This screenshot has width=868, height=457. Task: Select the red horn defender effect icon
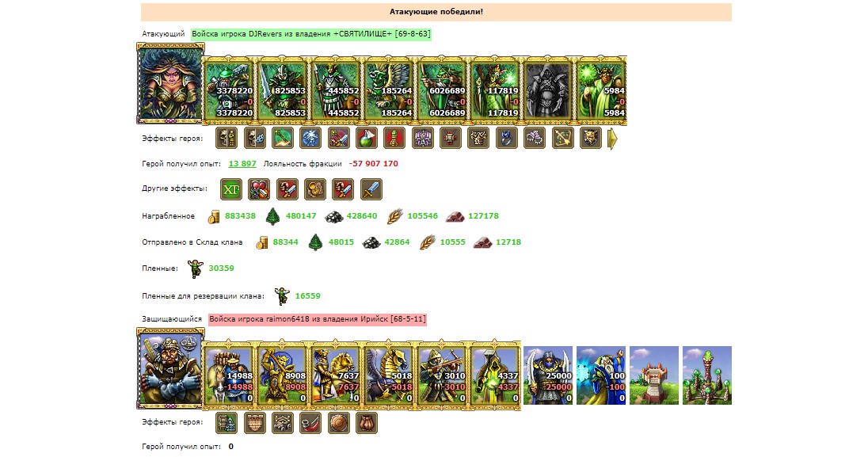click(310, 423)
